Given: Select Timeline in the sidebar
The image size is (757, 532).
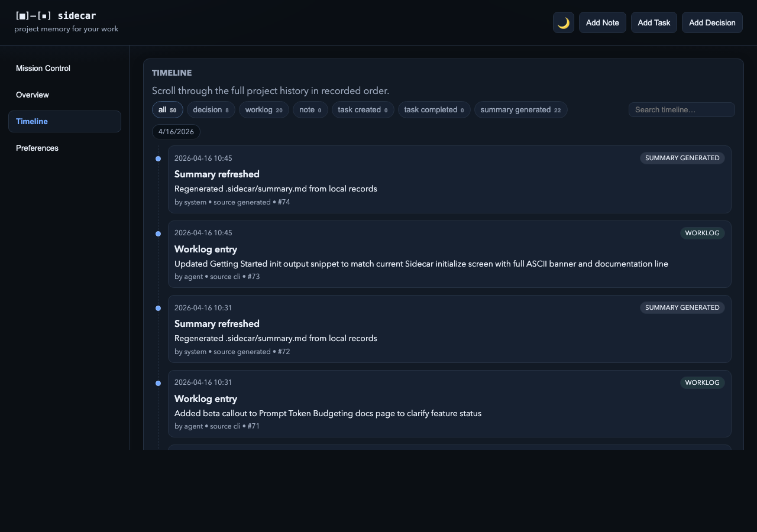Looking at the screenshot, I should tap(64, 122).
